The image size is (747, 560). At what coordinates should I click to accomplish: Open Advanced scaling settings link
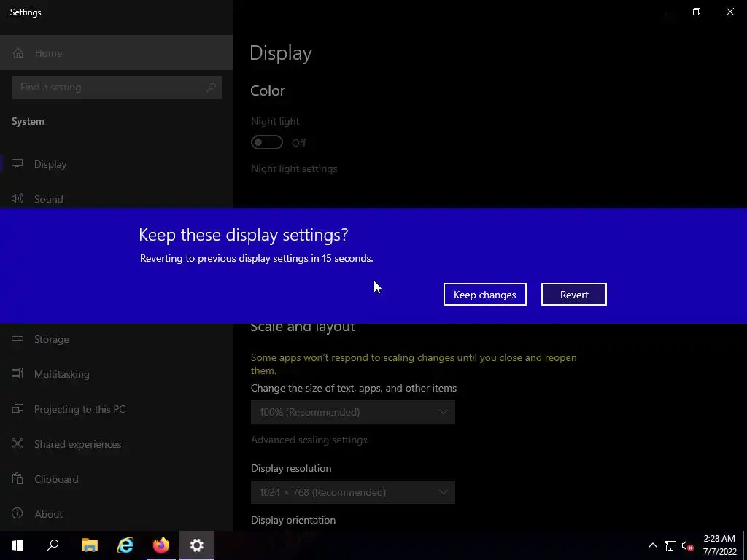(x=309, y=440)
